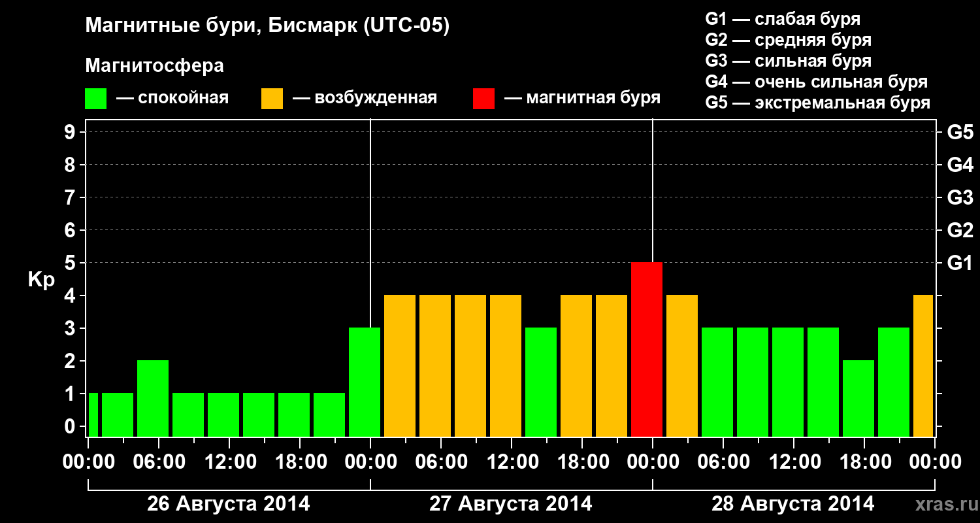Click the '06:00' time label for 26 Августа
980x523 pixels.
(x=158, y=462)
